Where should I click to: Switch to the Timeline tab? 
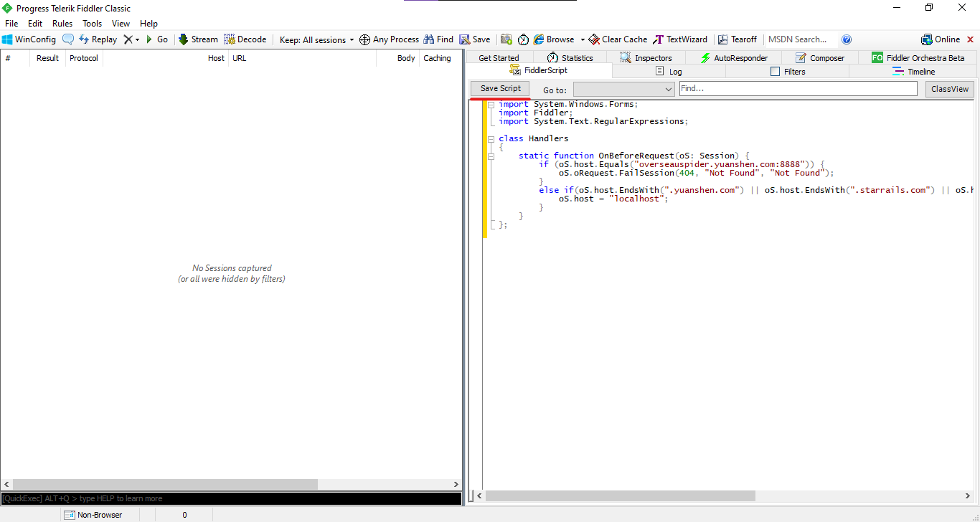pyautogui.click(x=913, y=72)
